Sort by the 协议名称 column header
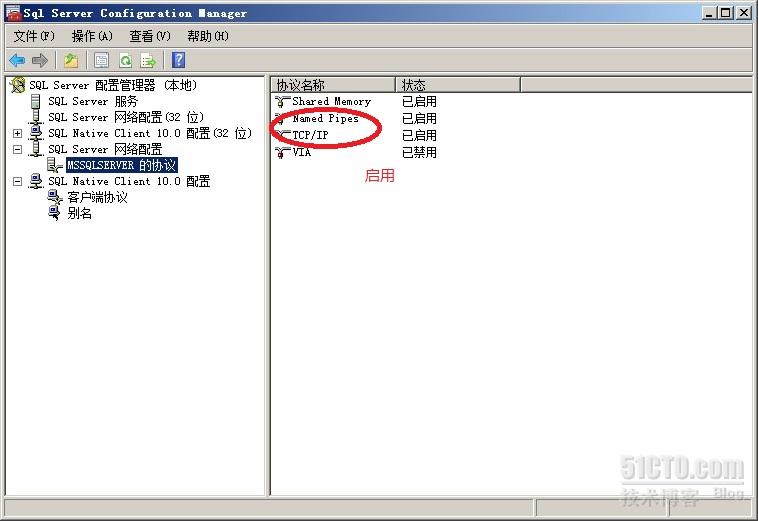Image resolution: width=758 pixels, height=521 pixels. 333,85
